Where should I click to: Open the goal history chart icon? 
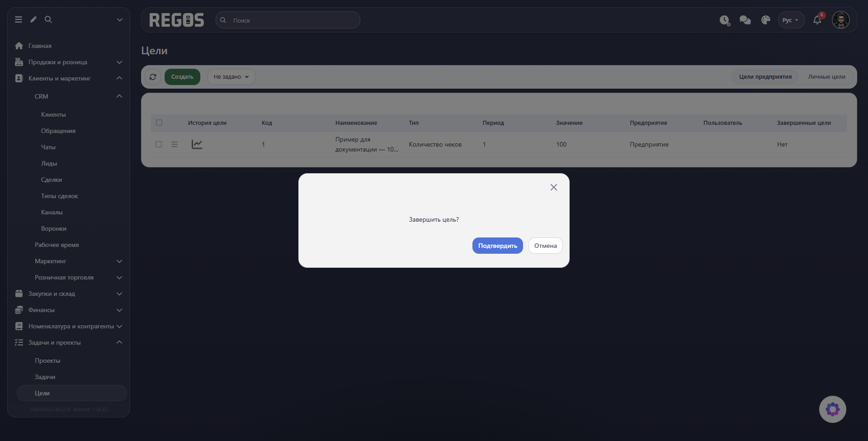click(197, 144)
